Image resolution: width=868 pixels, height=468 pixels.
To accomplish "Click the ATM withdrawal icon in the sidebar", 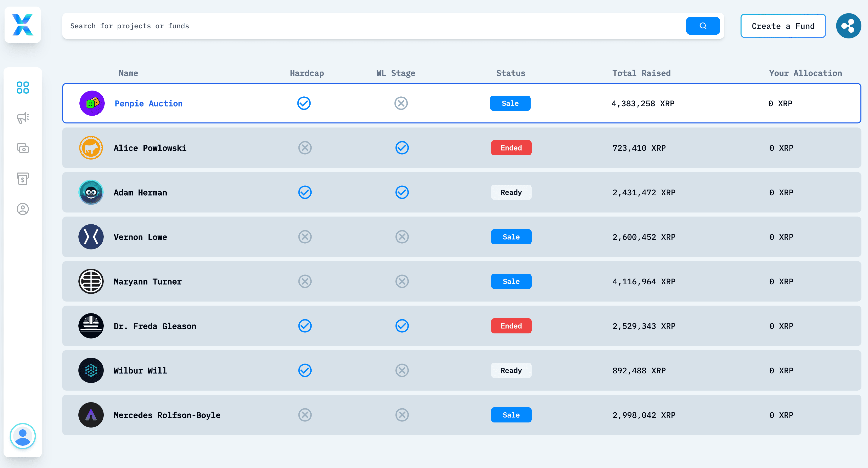I will [x=23, y=179].
